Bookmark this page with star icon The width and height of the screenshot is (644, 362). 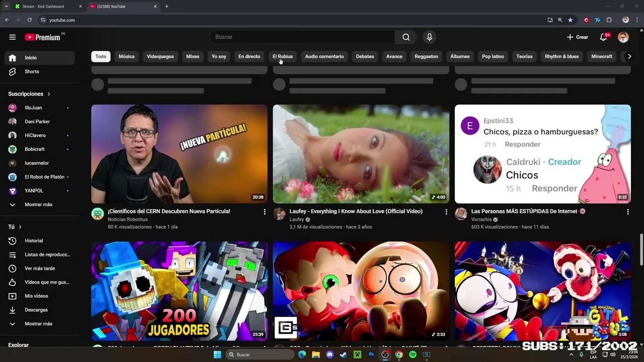tap(570, 20)
